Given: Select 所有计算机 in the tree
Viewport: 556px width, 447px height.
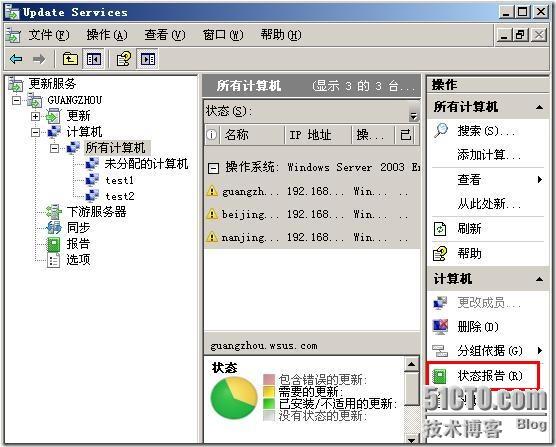Looking at the screenshot, I should point(116,148).
